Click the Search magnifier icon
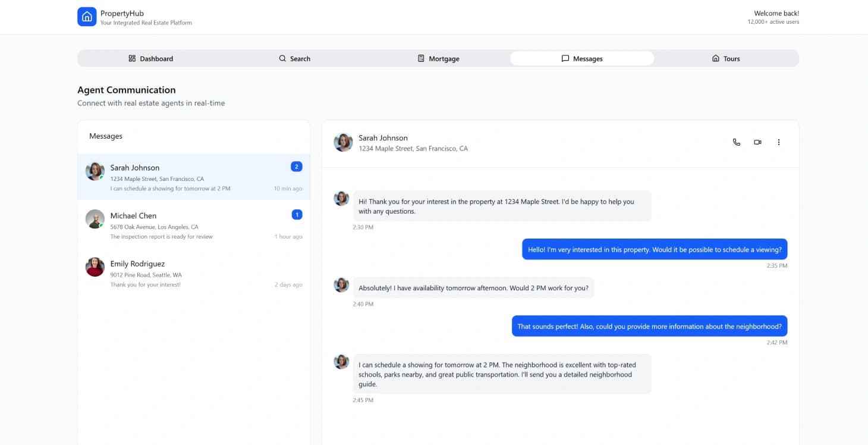The image size is (868, 445). point(282,58)
